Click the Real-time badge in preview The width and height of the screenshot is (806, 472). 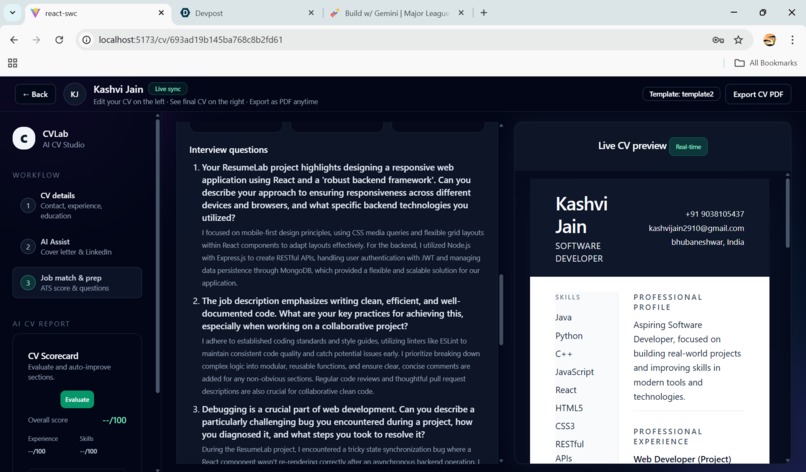[688, 147]
